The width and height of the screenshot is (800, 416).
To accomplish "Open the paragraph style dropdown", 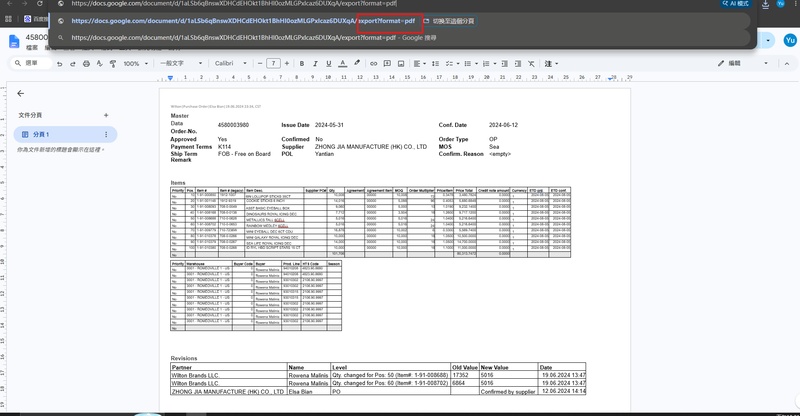I will pos(181,63).
